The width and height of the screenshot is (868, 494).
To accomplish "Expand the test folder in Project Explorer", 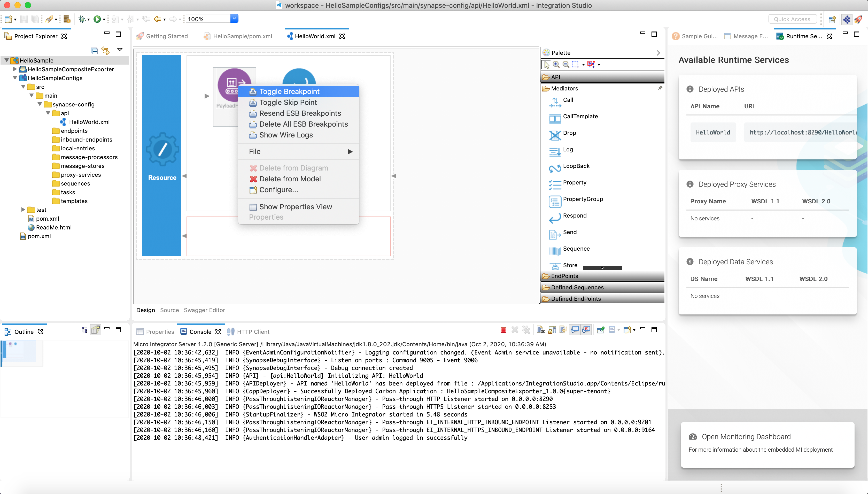I will click(22, 209).
